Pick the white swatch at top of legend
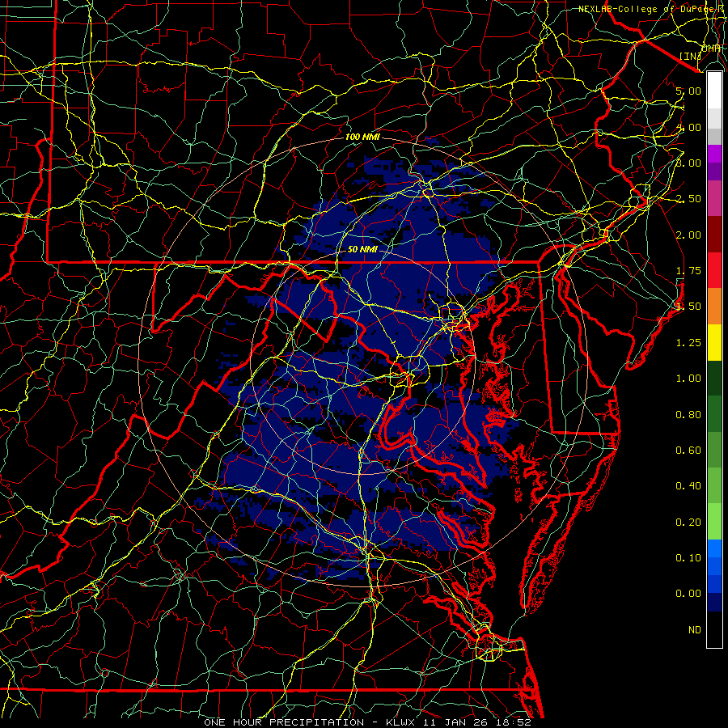728x728 pixels. click(x=714, y=91)
